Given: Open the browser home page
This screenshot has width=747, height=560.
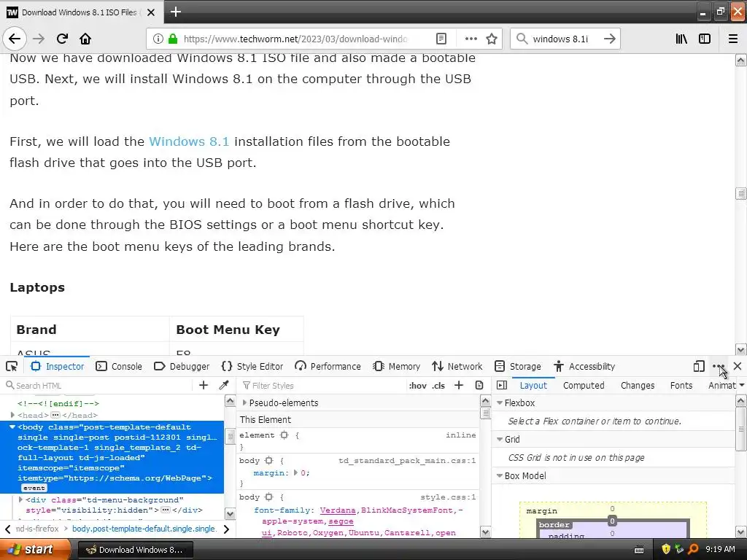Looking at the screenshot, I should pos(85,39).
